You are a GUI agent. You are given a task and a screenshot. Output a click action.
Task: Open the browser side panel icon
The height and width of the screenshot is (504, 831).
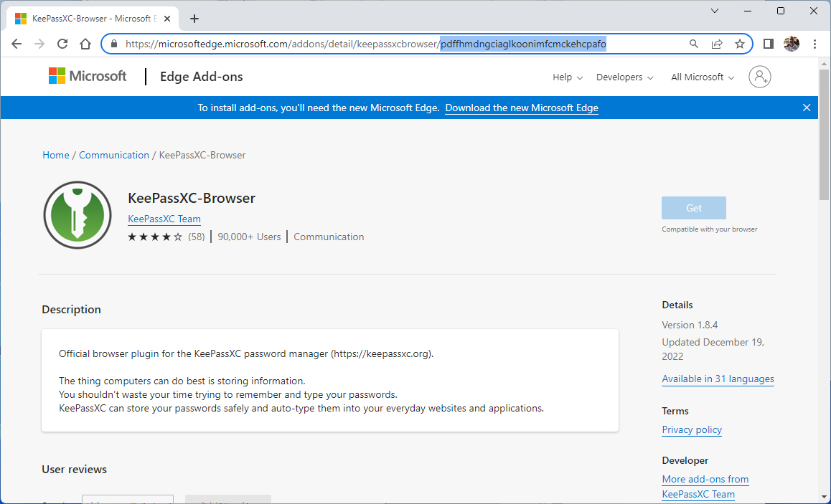[768, 44]
